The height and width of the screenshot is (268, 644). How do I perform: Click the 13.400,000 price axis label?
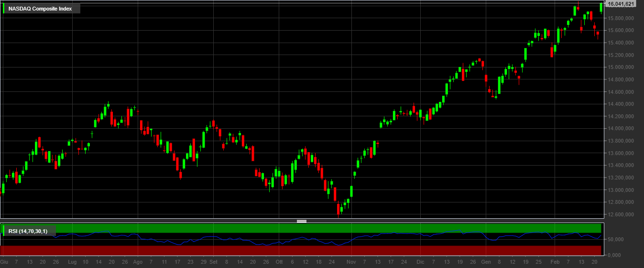621,166
